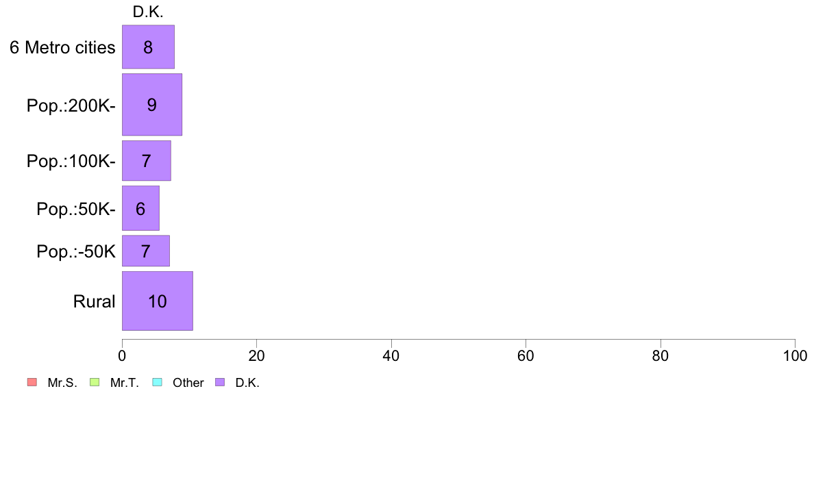Select the Pop.:100K- bar showing 7
Screen dimensions: 814x504
pos(147,161)
